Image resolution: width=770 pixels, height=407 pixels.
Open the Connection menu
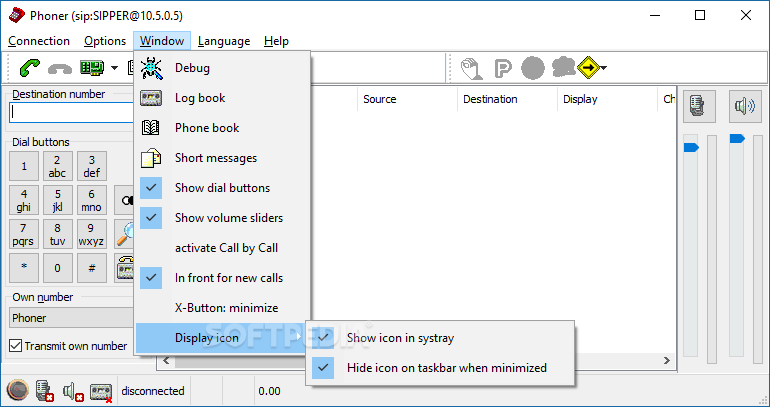pos(39,41)
